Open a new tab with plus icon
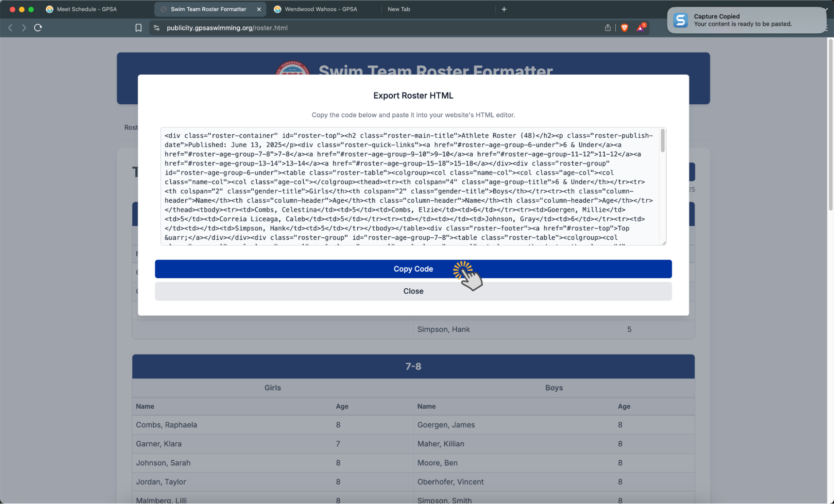Image resolution: width=834 pixels, height=504 pixels. click(504, 9)
